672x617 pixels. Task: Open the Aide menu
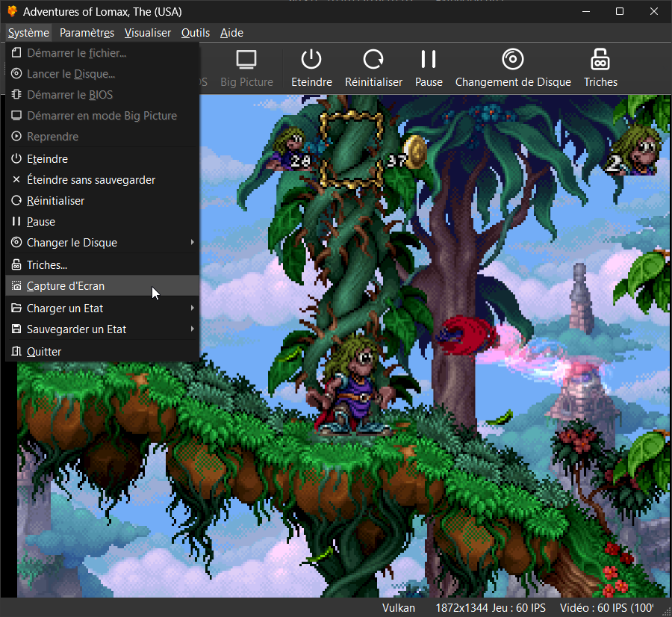[x=232, y=33]
